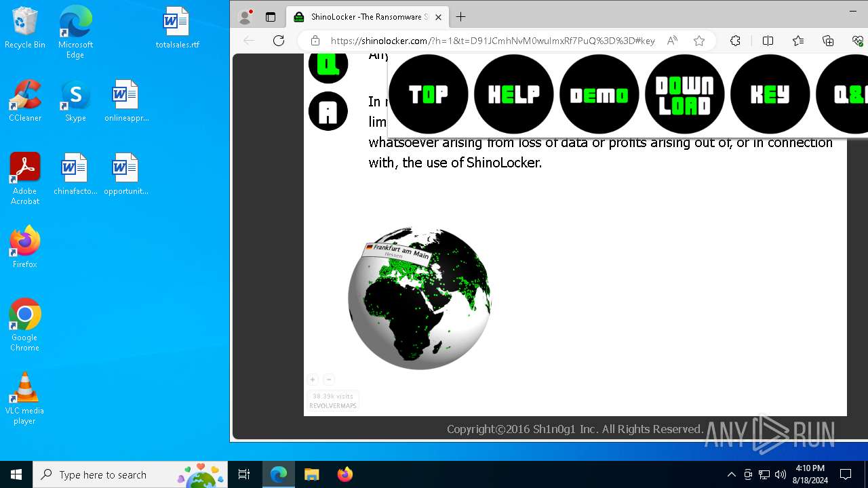Screen dimensions: 868x488
Task: Open Edge profile avatar
Action: click(246, 17)
